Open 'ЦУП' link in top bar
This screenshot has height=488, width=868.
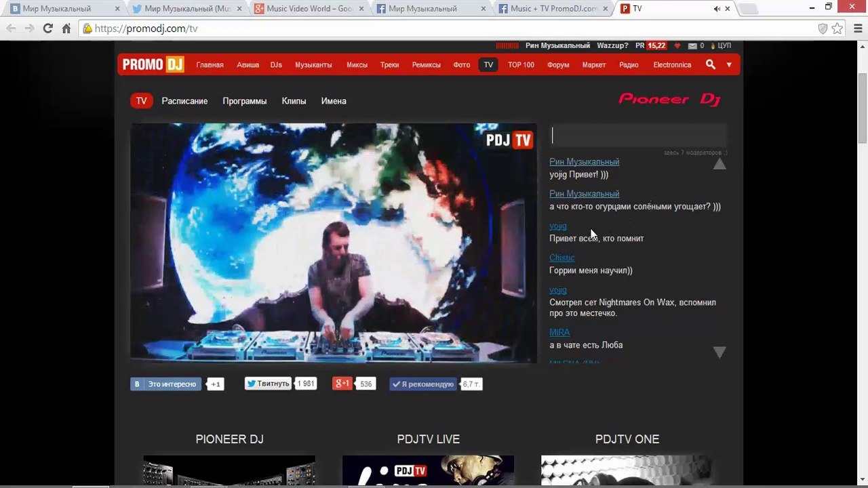[724, 46]
